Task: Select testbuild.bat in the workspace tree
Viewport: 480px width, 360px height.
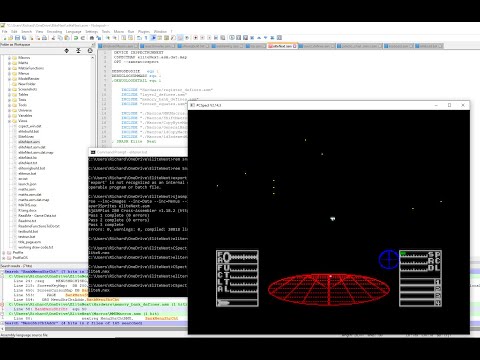Action: click(x=28, y=231)
